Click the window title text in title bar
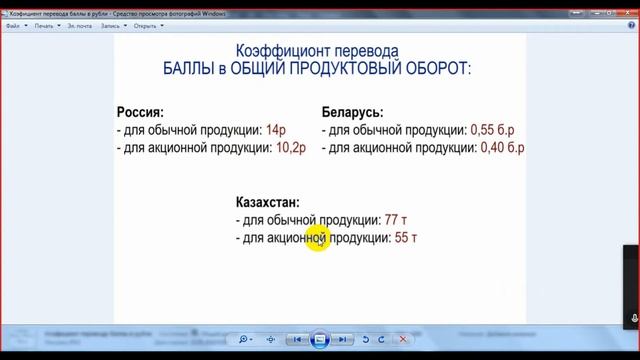640x360 pixels. point(118,14)
